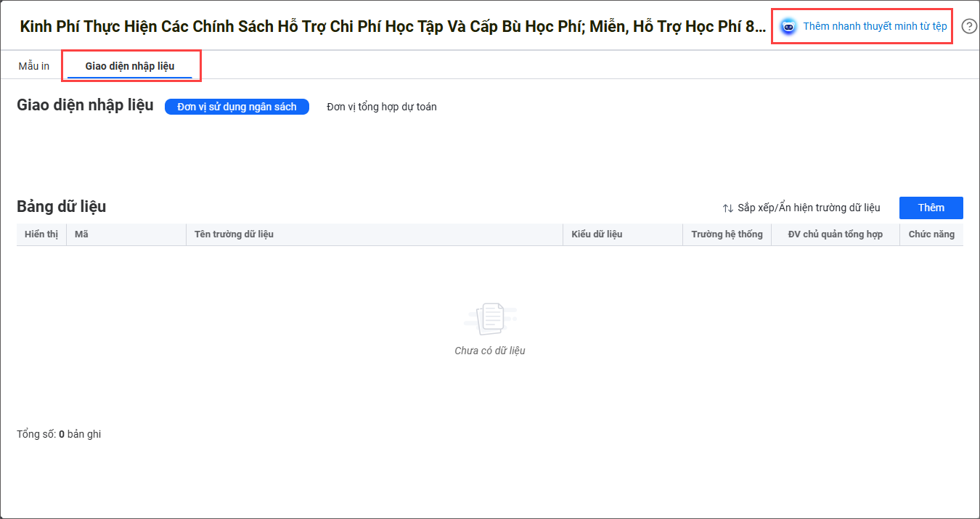Click the Kinh Phí Thực Hiện page title
Image resolution: width=980 pixels, height=519 pixels.
click(392, 28)
